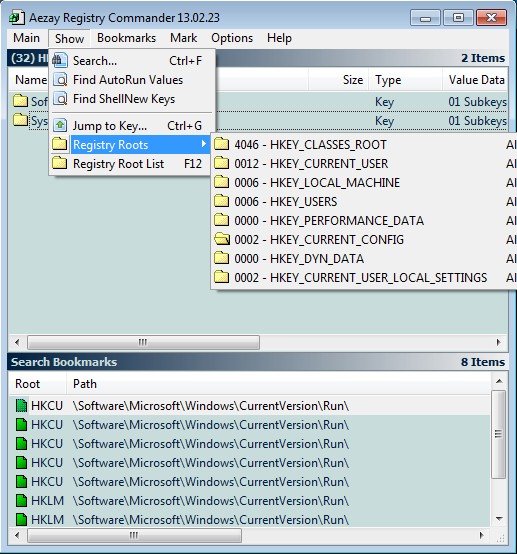Click key list scrollbar left arrow

[x=17, y=342]
